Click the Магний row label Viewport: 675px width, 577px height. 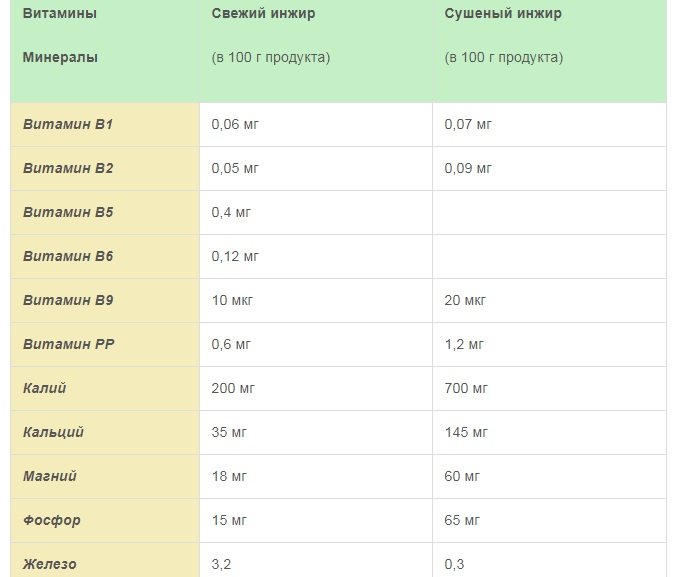50,477
